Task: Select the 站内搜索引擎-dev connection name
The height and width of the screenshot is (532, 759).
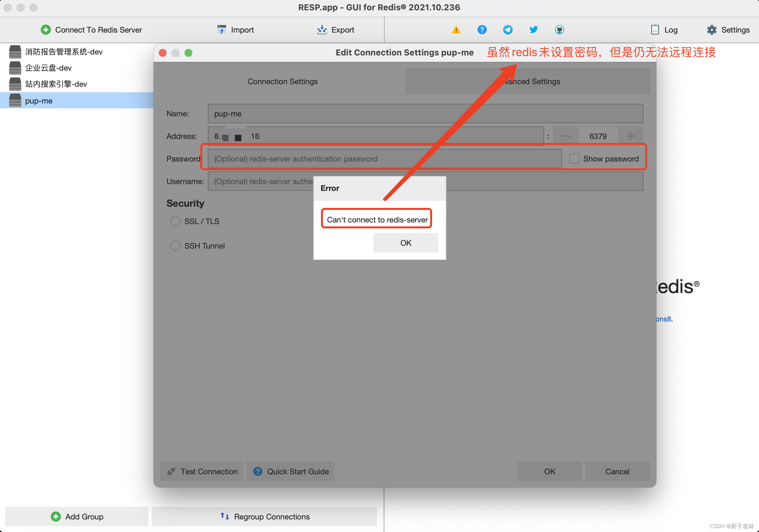Action: 56,84
